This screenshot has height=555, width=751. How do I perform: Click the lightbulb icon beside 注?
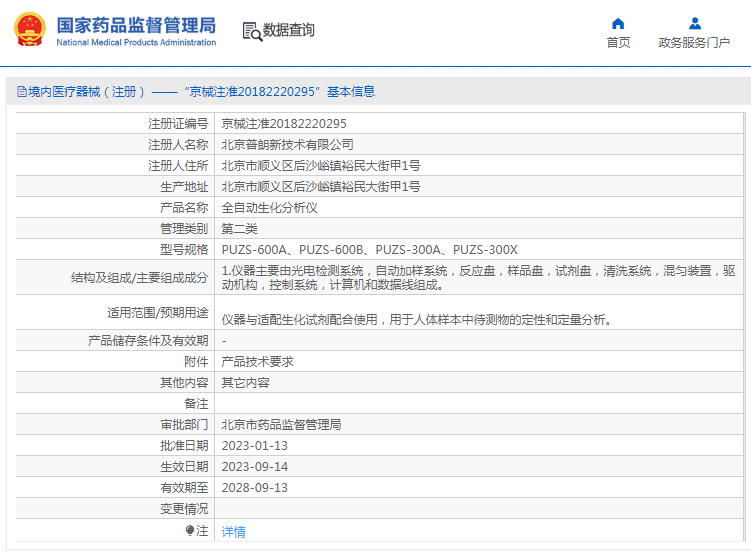[190, 531]
